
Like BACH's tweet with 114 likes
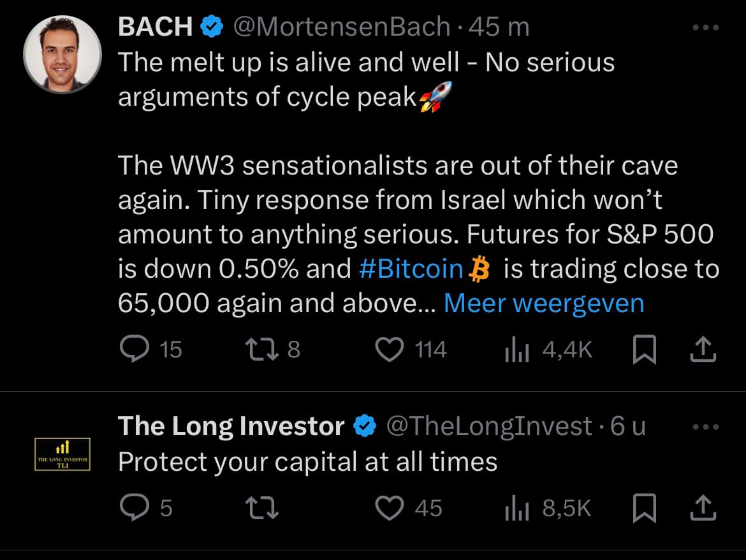click(390, 349)
